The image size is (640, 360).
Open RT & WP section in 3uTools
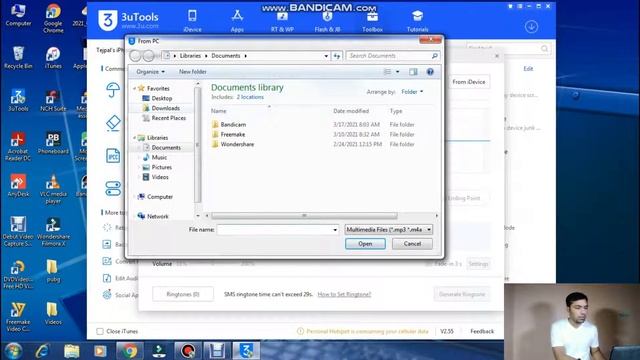282,21
